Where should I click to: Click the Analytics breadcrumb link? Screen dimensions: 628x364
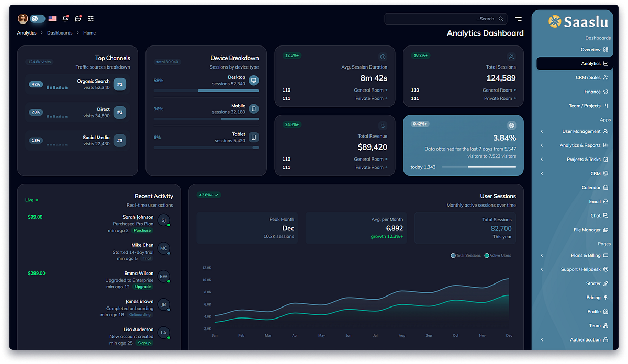(27, 33)
